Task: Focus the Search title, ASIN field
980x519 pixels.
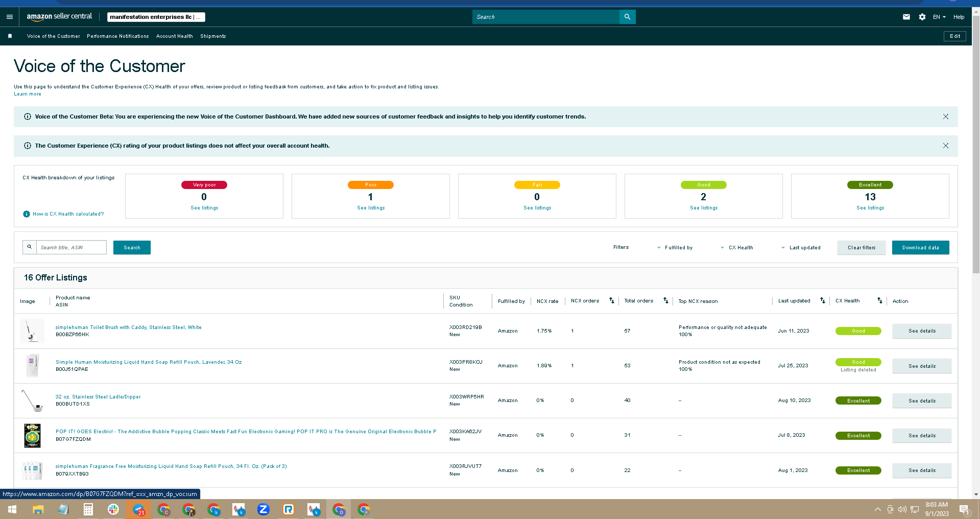Action: click(x=71, y=247)
